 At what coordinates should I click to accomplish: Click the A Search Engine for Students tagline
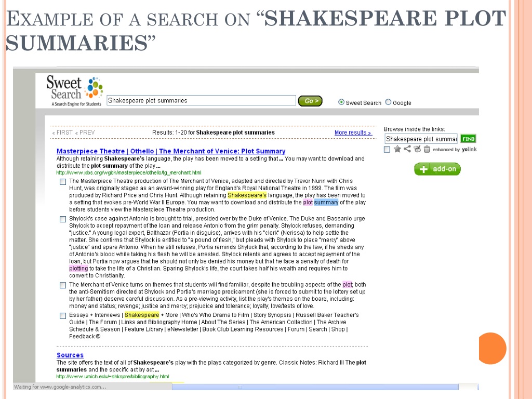click(76, 104)
